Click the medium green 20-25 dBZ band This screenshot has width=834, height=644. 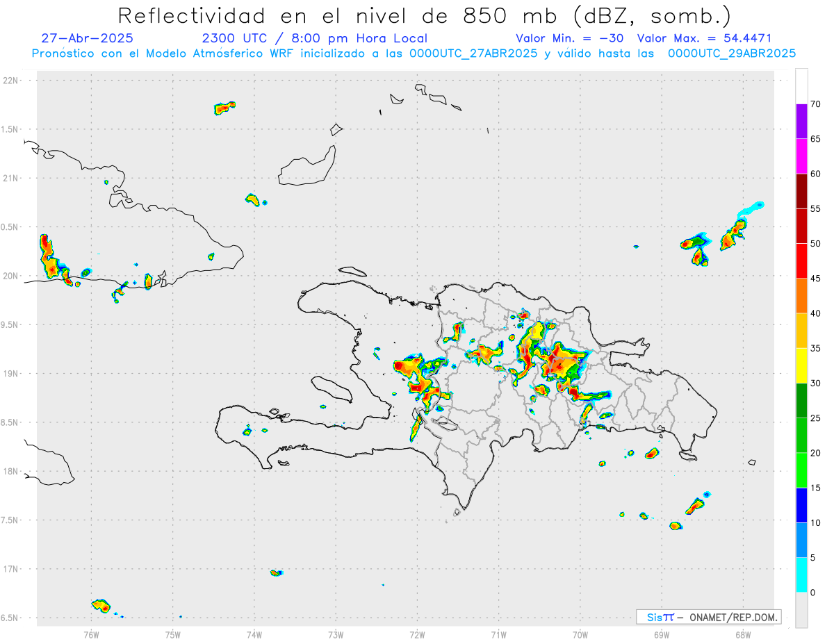pyautogui.click(x=801, y=436)
